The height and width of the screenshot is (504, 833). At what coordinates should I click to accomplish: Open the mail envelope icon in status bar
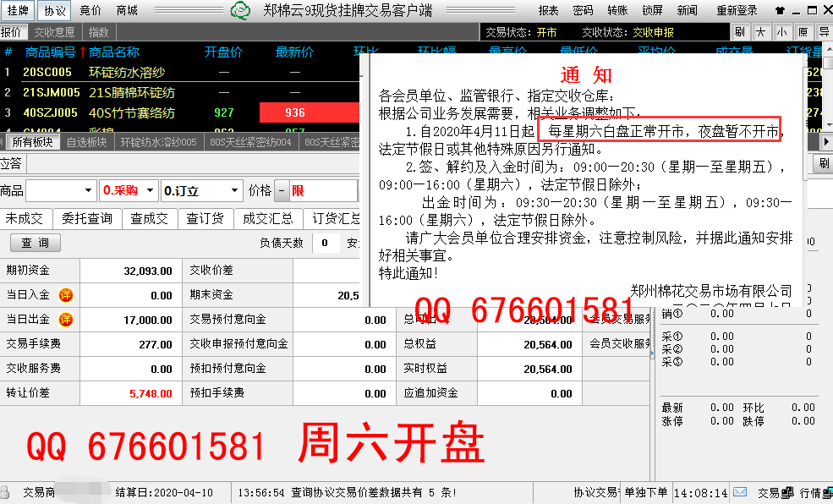tap(739, 492)
